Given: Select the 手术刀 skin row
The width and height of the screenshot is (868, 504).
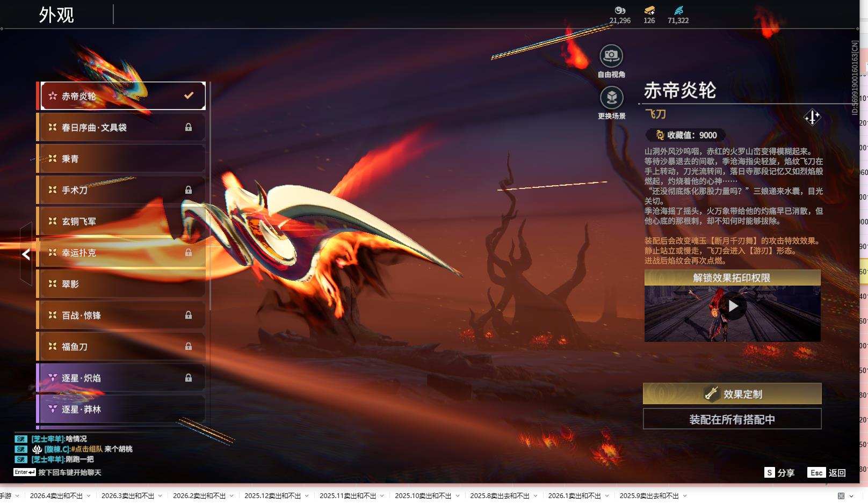Looking at the screenshot, I should point(121,190).
